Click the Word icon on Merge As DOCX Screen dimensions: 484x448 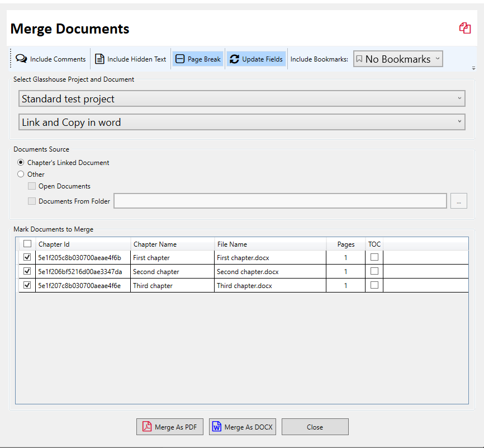(x=217, y=426)
